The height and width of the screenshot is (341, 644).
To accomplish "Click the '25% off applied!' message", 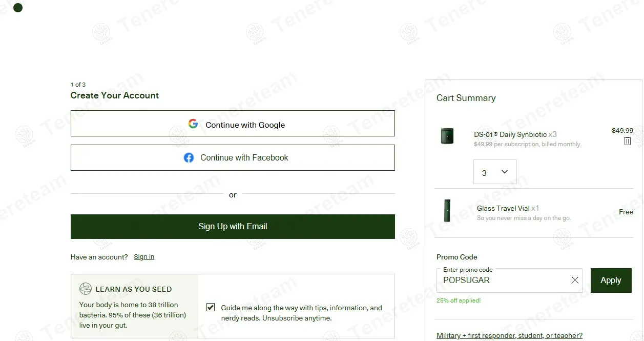I will [459, 300].
